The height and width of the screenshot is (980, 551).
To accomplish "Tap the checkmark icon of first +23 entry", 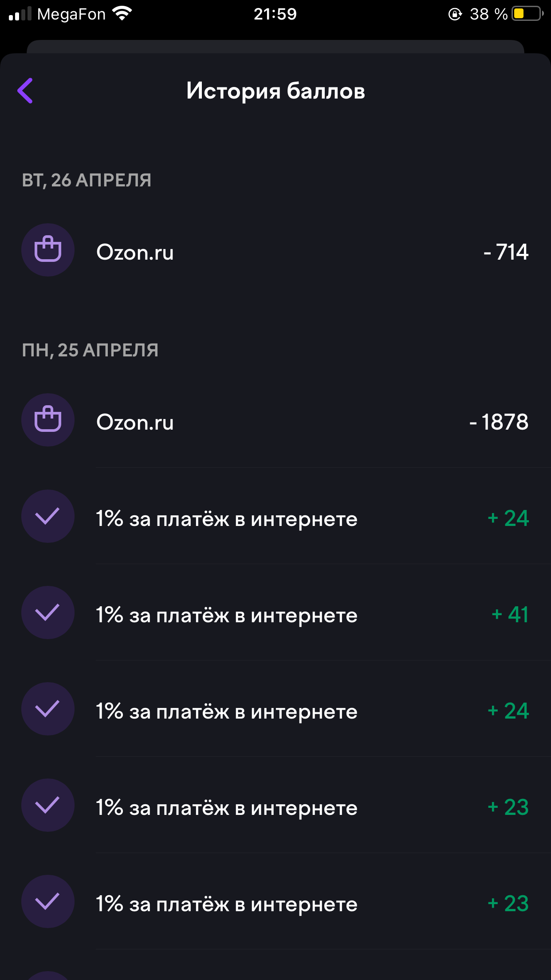I will [x=48, y=805].
